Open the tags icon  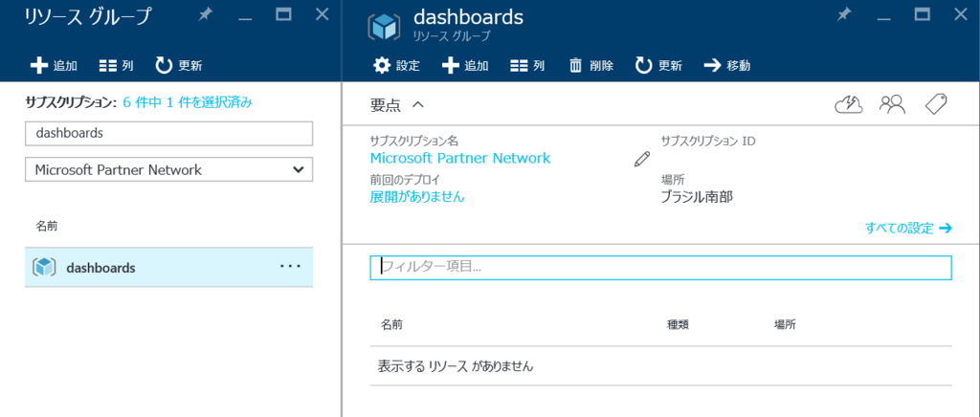936,104
